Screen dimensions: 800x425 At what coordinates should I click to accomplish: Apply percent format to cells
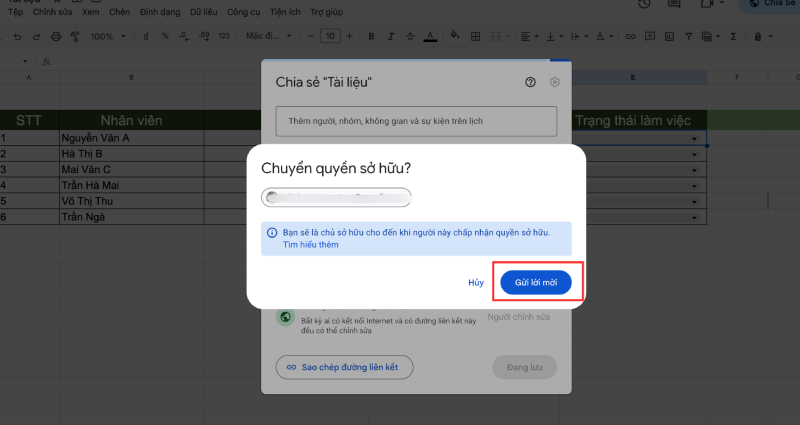165,36
